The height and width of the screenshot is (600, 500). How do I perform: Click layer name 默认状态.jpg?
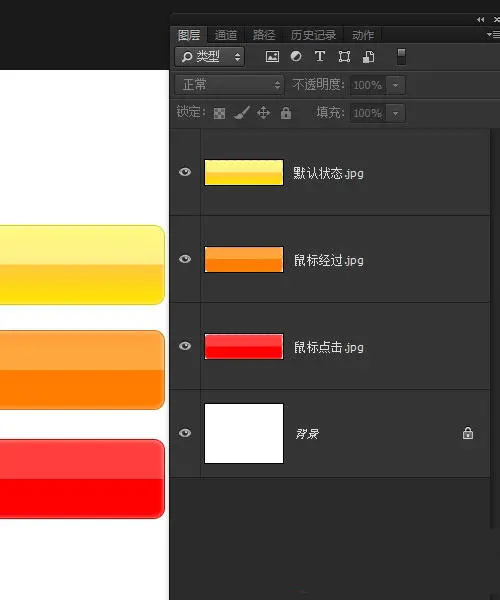pos(328,173)
